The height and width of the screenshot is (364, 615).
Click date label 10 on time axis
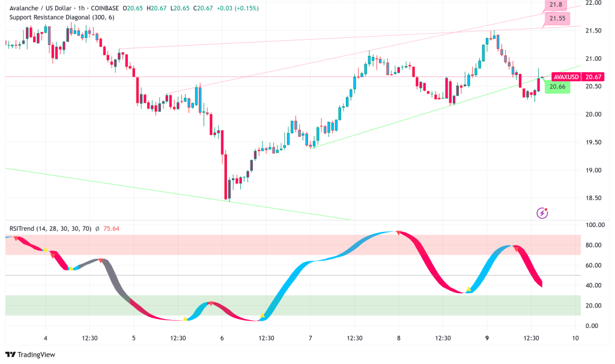click(575, 338)
